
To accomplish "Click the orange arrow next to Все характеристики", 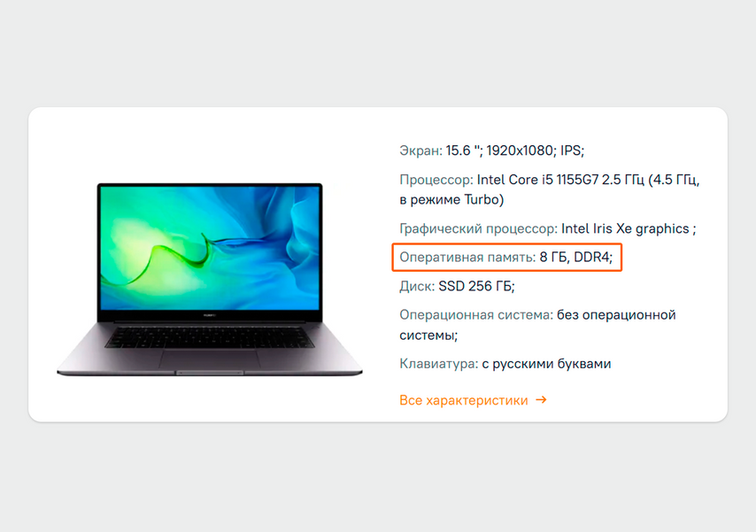I will [x=542, y=400].
